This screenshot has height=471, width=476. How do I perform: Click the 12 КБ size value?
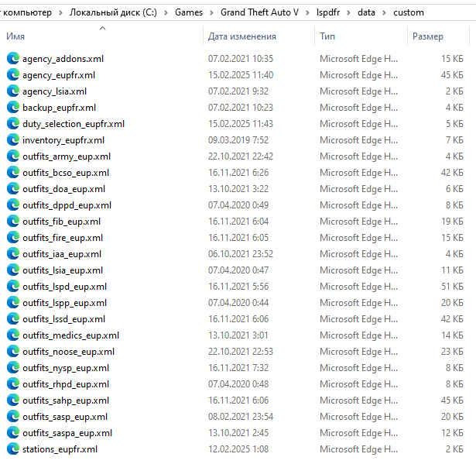(x=452, y=433)
